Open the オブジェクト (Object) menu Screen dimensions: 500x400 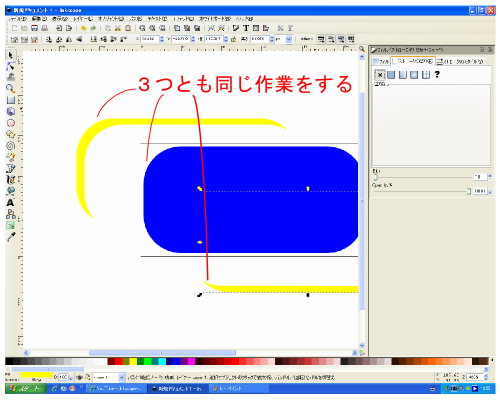(x=111, y=19)
